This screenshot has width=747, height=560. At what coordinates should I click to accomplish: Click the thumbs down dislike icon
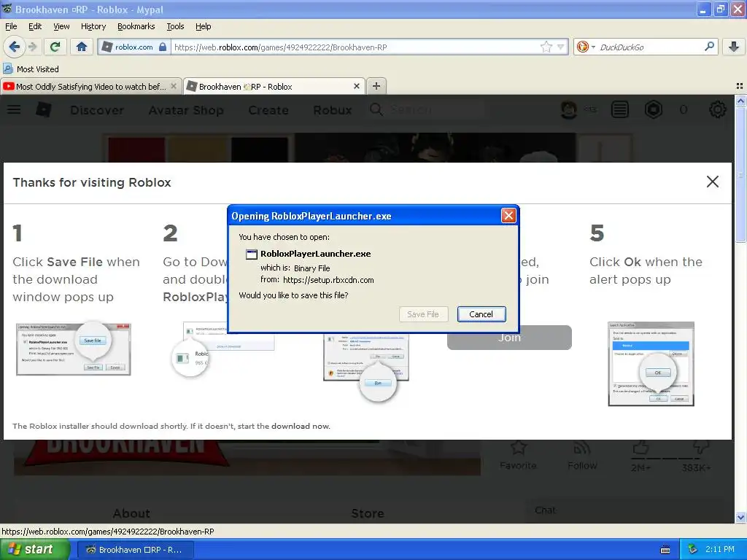coord(700,447)
